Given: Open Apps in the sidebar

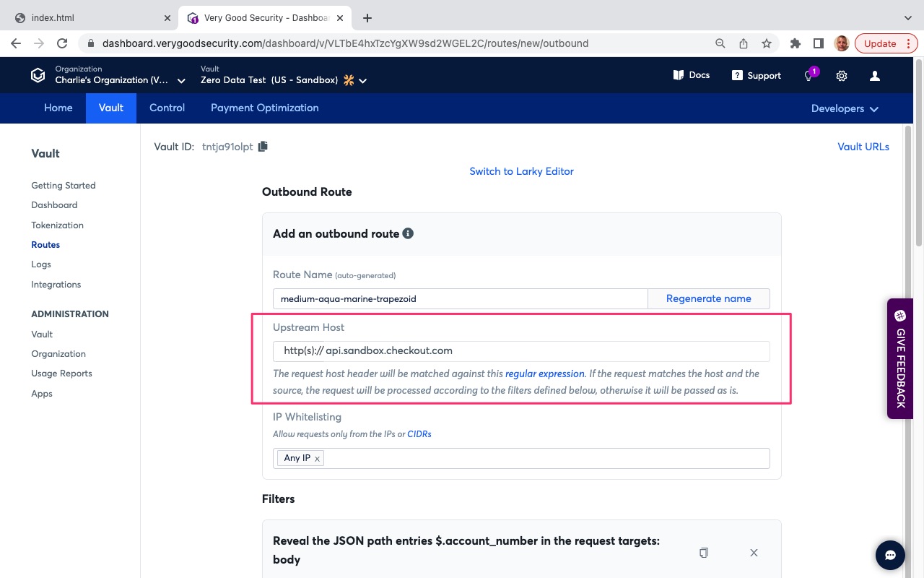Looking at the screenshot, I should pos(42,394).
